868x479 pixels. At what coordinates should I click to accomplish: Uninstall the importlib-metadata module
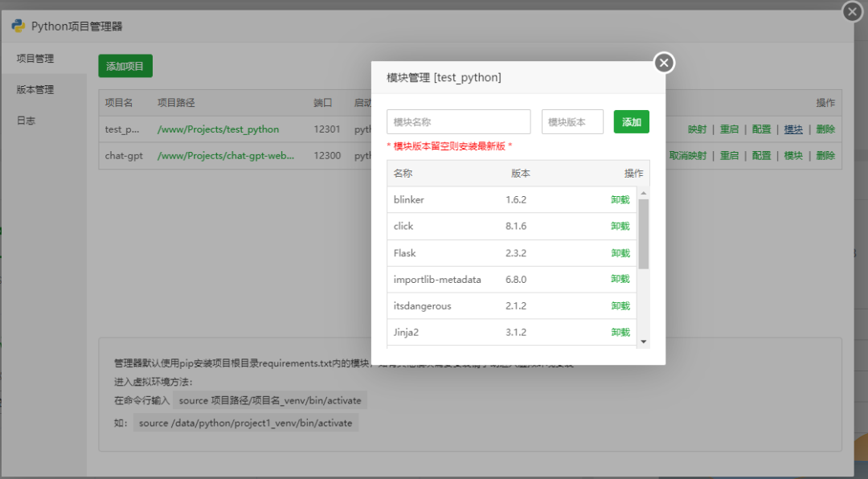620,279
